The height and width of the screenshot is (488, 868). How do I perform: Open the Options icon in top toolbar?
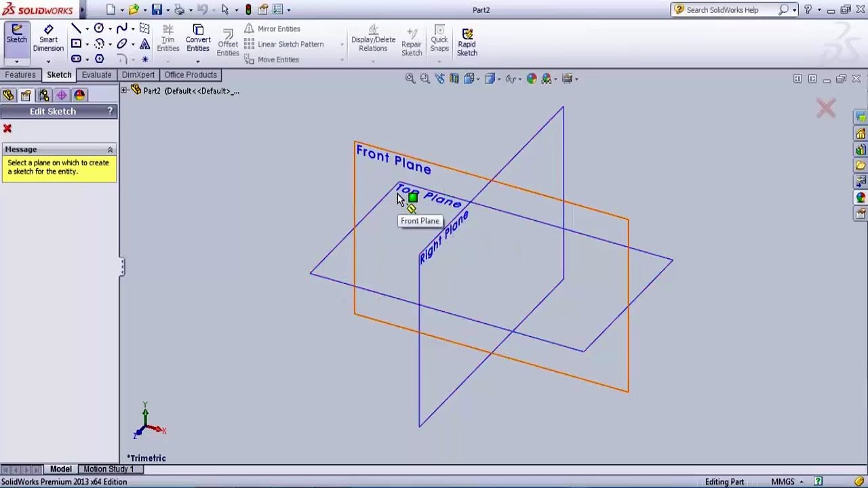coord(277,9)
